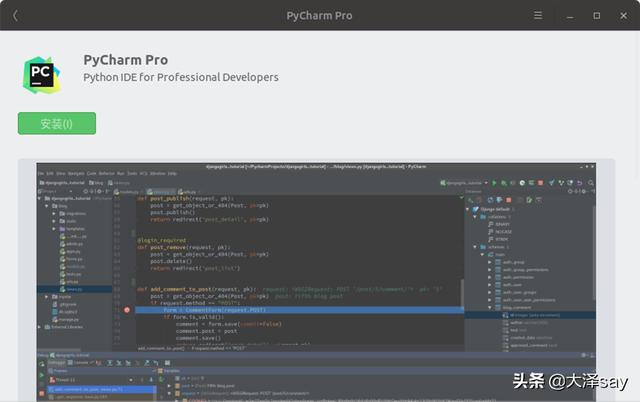Go back using the header arrow
Viewport: 640px width, 402px height.
tap(16, 16)
